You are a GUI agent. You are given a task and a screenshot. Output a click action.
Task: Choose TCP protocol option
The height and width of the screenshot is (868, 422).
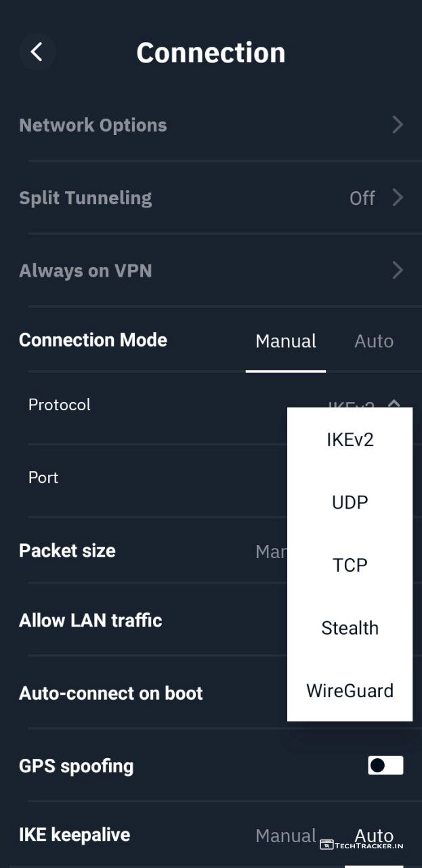pyautogui.click(x=350, y=565)
